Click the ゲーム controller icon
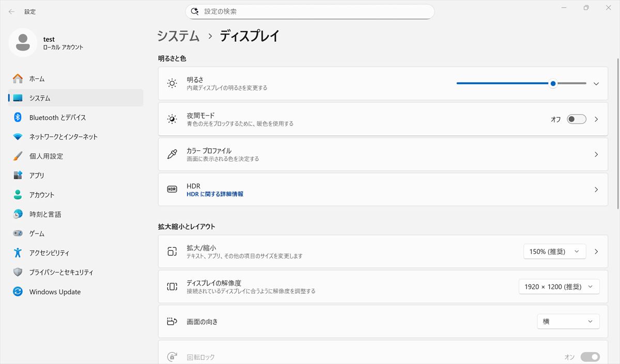This screenshot has width=620, height=364. coord(18,233)
